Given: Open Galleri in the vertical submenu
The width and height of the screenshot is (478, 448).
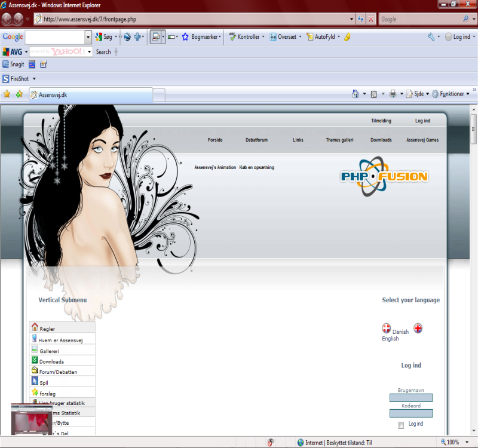Looking at the screenshot, I should (62, 350).
